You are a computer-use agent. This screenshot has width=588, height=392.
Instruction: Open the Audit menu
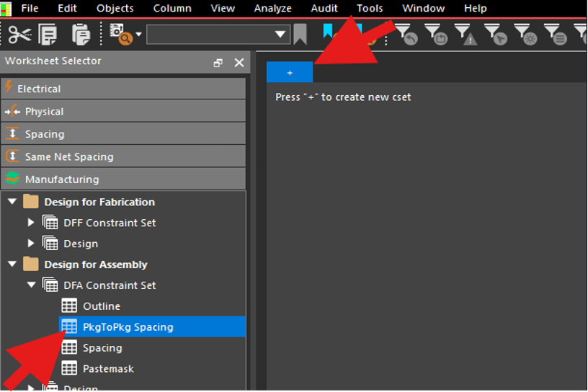click(324, 8)
